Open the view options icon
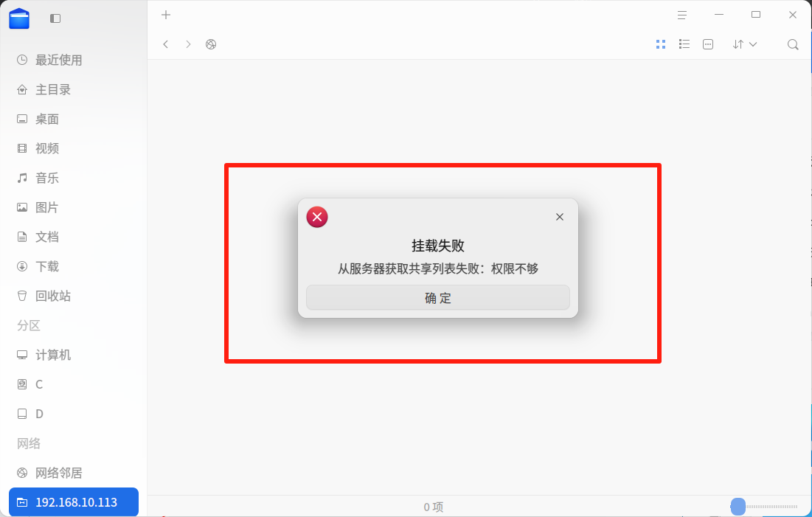This screenshot has height=517, width=812. 708,44
